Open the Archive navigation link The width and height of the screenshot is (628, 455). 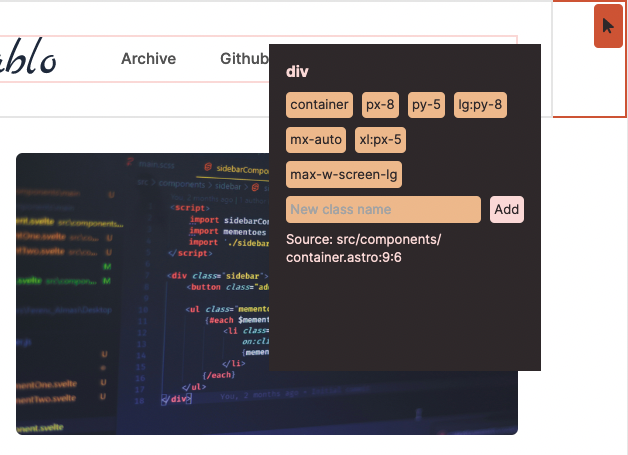(148, 59)
